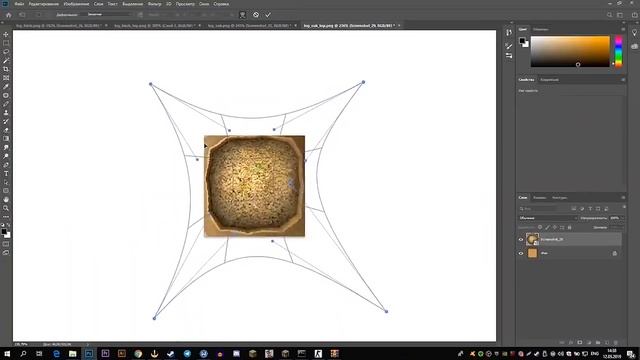Open Photoshop search icon
This screenshot has height=360, width=640.
(x=609, y=15)
